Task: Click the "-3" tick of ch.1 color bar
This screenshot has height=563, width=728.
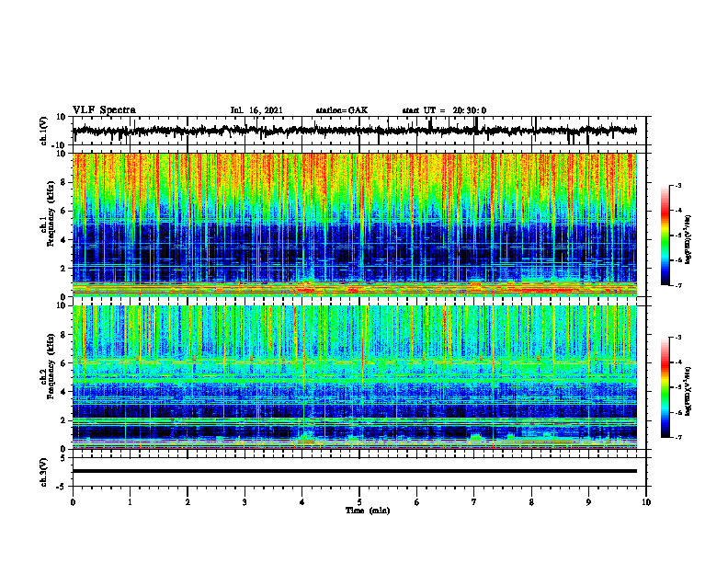Action: coord(677,186)
